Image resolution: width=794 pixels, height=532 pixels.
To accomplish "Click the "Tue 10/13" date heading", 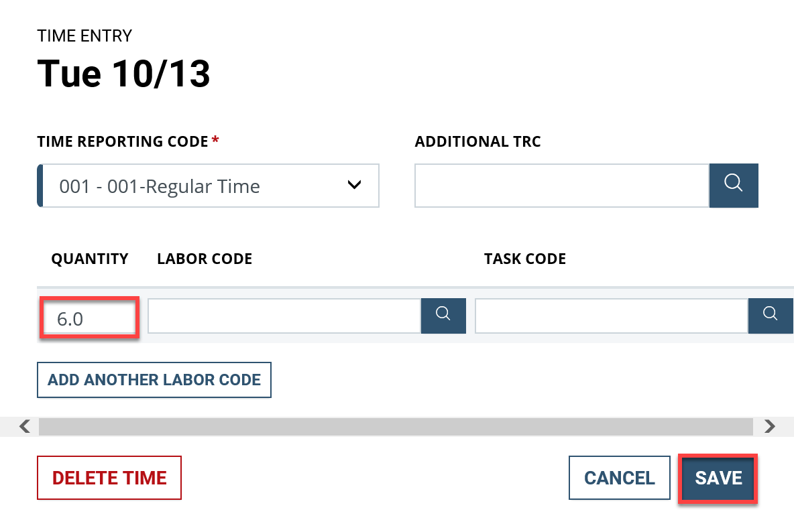I will [x=123, y=73].
